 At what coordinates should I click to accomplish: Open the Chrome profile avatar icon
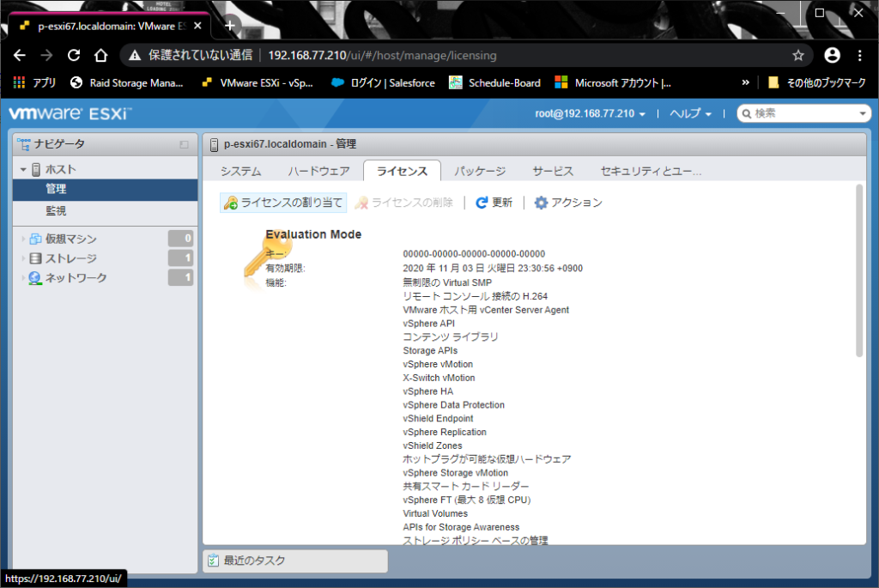pyautogui.click(x=833, y=55)
